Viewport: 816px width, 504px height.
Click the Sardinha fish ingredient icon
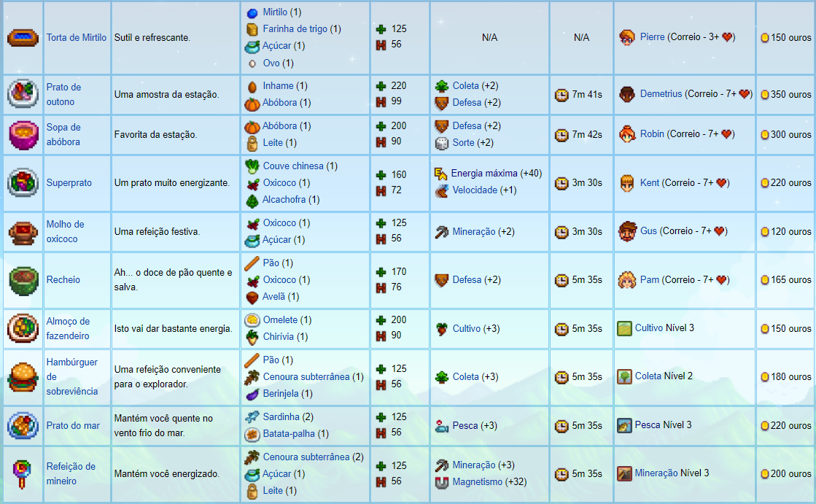(x=252, y=416)
